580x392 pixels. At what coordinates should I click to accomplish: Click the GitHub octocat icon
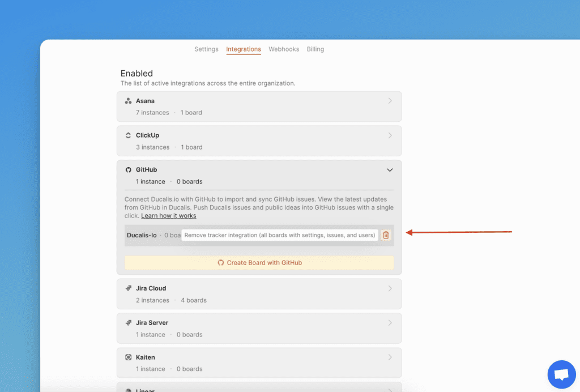(x=129, y=170)
